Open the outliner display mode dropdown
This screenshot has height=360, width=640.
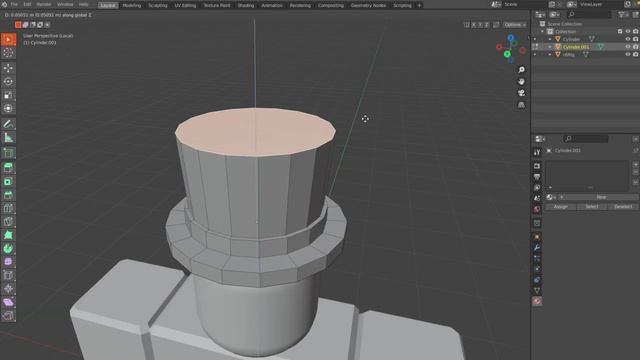pyautogui.click(x=554, y=15)
